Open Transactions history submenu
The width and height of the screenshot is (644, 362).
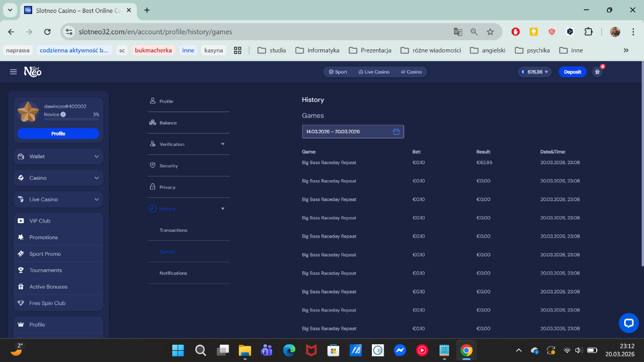click(x=173, y=230)
